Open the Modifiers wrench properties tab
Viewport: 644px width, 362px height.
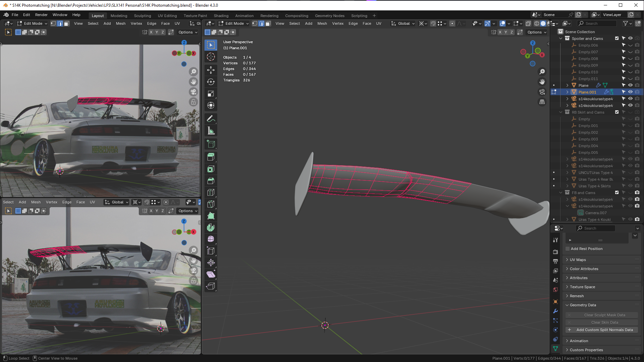point(555,311)
